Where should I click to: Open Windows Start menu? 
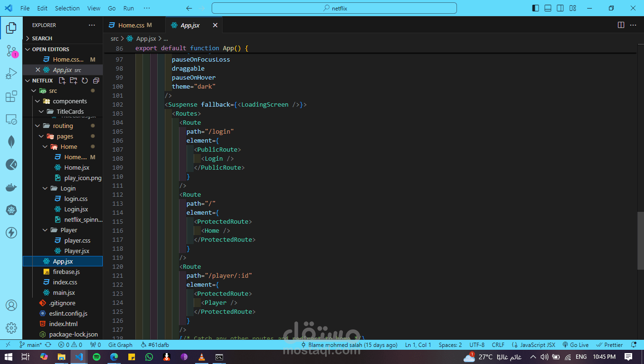[x=8, y=356]
